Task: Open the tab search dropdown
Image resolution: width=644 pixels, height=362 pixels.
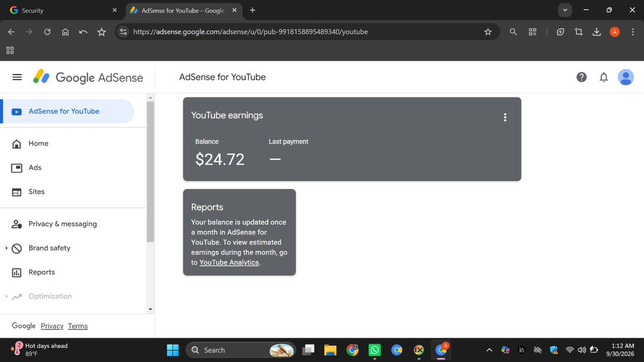Action: [565, 10]
